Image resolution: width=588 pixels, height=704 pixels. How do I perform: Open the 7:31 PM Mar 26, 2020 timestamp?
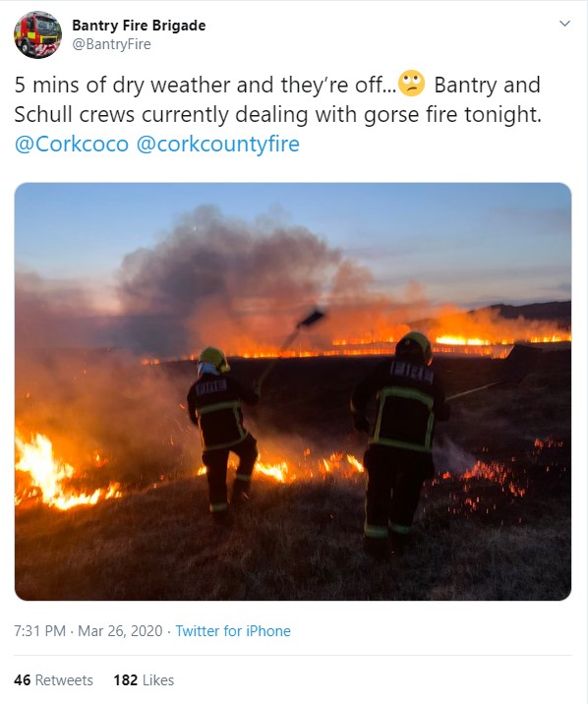[x=88, y=631]
